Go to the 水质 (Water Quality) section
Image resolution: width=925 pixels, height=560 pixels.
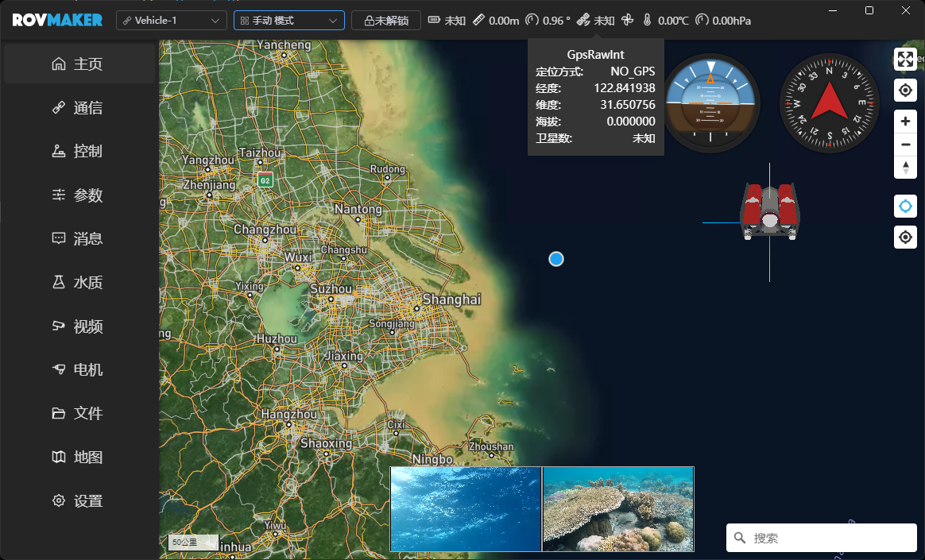[x=78, y=283]
